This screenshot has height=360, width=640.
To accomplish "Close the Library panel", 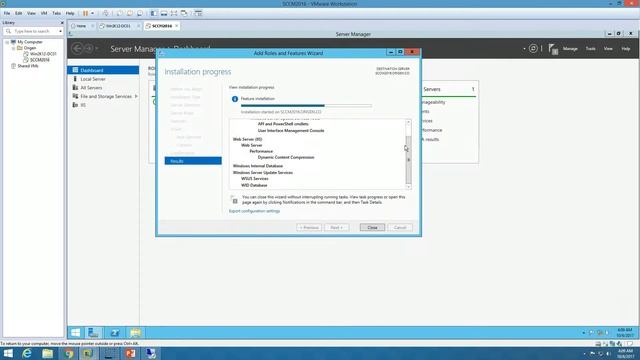I will pyautogui.click(x=62, y=23).
